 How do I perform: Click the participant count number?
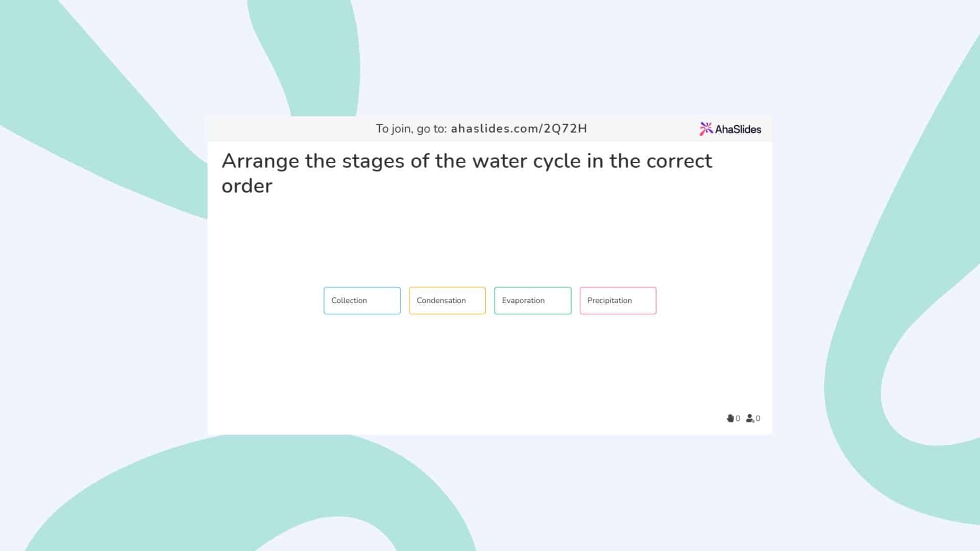pos(758,418)
